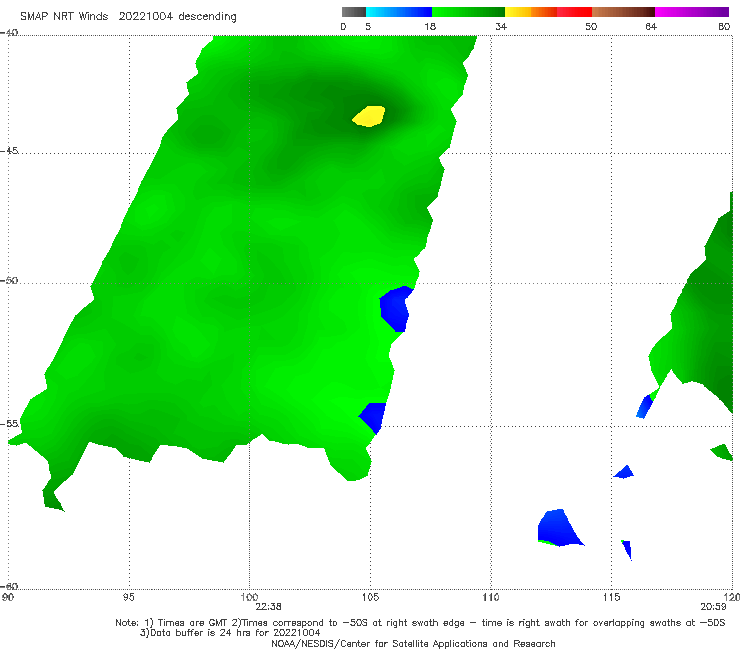Click the longitude label '105'
The image size is (740, 650).
pyautogui.click(x=370, y=598)
